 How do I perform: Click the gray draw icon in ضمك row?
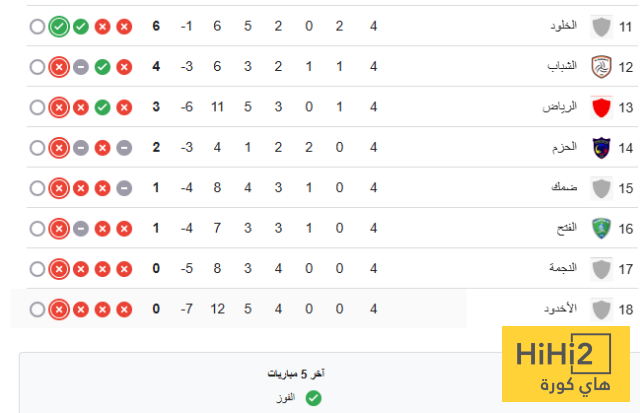(124, 187)
